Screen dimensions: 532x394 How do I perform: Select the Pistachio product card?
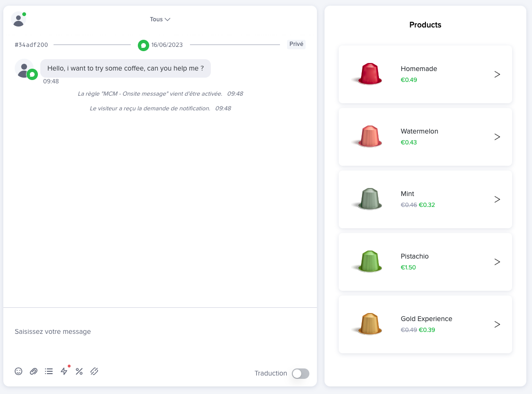425,262
